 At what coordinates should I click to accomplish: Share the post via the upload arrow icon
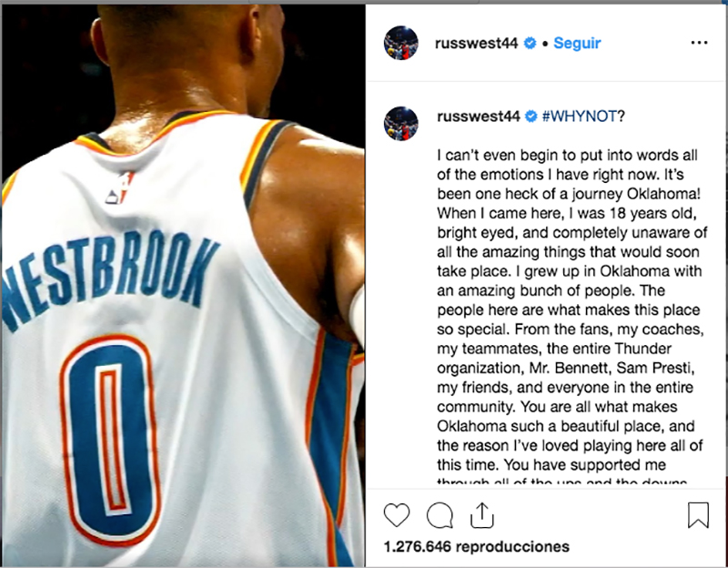tap(482, 515)
